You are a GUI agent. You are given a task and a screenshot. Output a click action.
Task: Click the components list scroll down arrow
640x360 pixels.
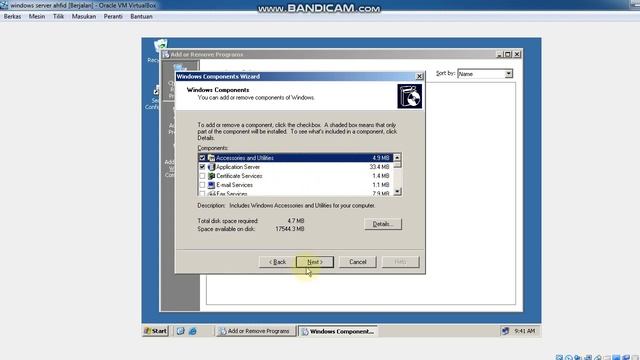click(397, 191)
